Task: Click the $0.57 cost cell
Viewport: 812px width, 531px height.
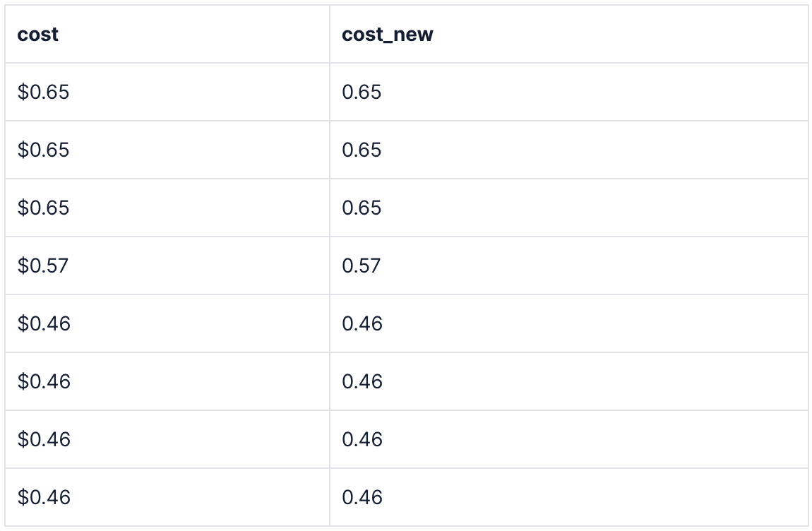Action: point(43,266)
